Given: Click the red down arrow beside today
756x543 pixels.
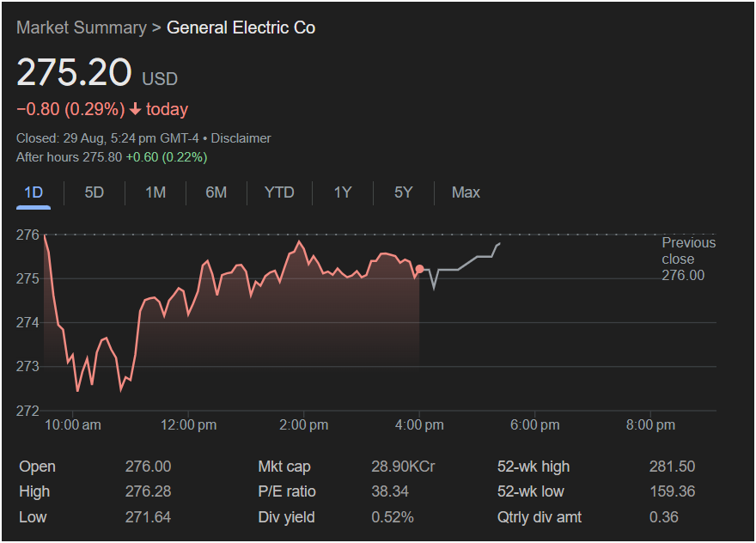Looking at the screenshot, I should click(x=135, y=110).
